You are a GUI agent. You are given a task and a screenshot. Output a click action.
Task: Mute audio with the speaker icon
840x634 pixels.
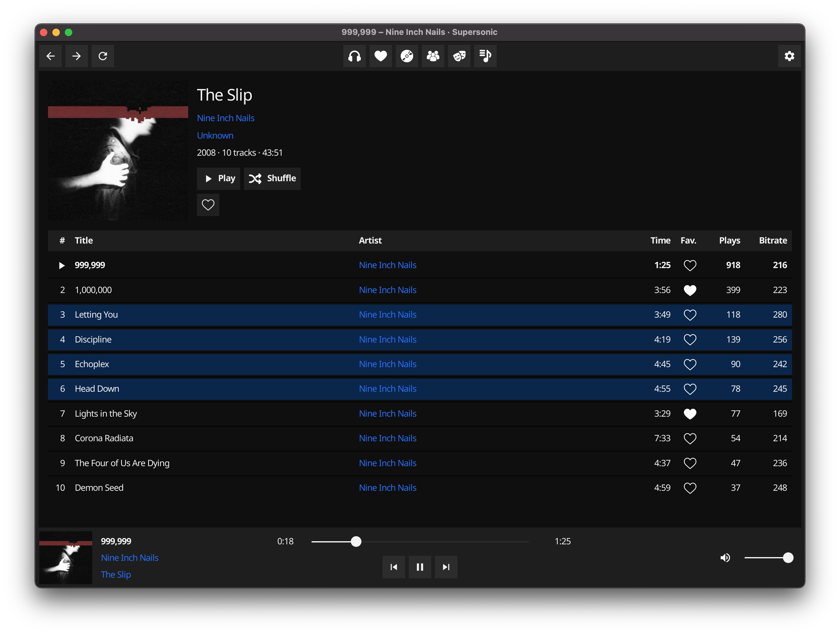click(x=725, y=558)
